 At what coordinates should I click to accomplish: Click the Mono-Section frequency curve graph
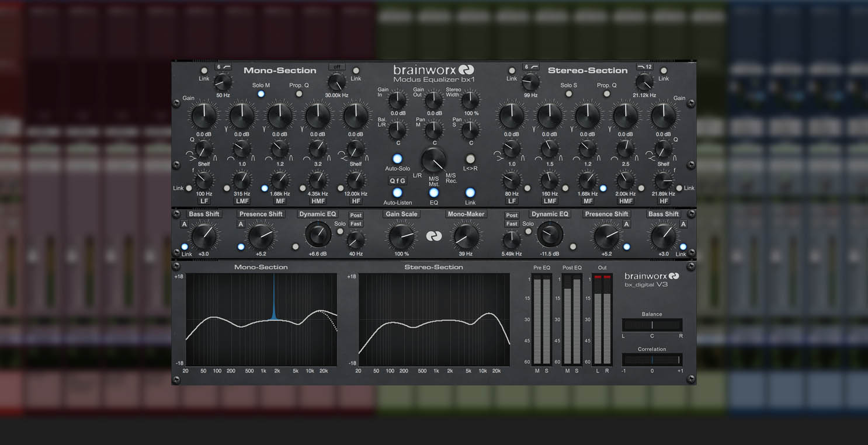click(x=261, y=320)
